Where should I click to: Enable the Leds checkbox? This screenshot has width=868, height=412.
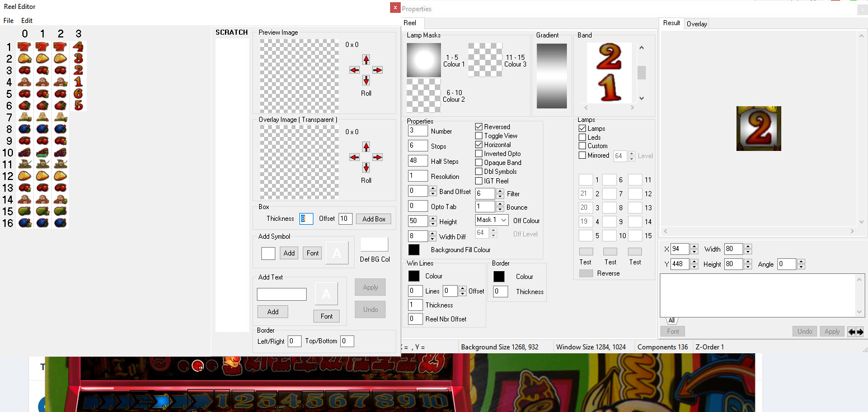pyautogui.click(x=582, y=138)
